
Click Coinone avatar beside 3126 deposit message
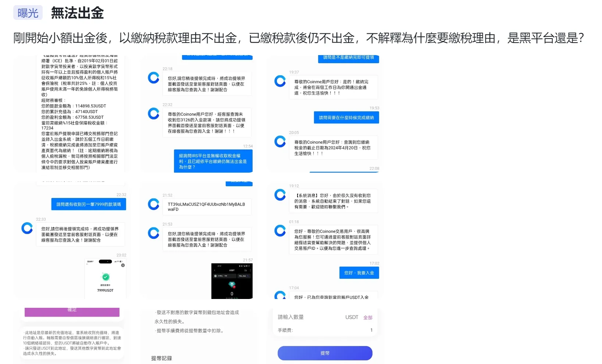pos(153,113)
